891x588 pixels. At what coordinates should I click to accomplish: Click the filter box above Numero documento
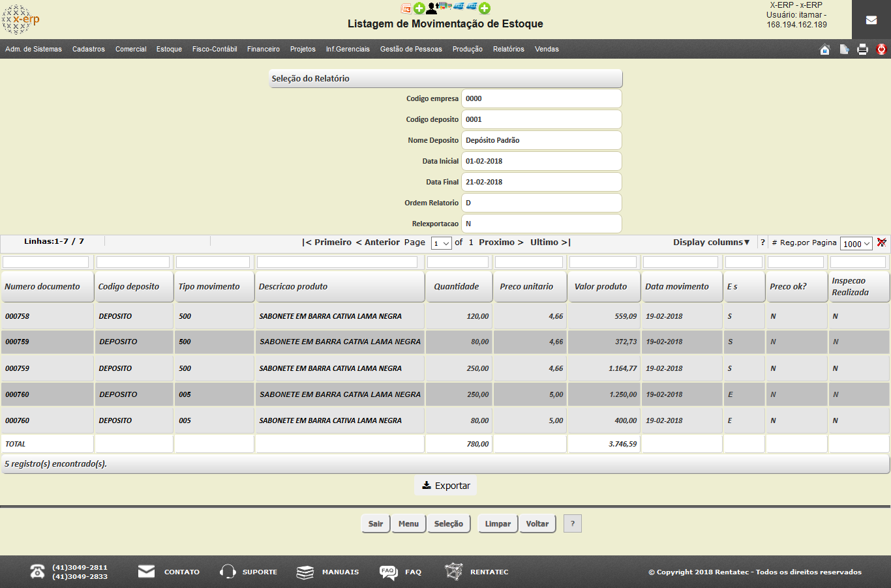click(46, 262)
